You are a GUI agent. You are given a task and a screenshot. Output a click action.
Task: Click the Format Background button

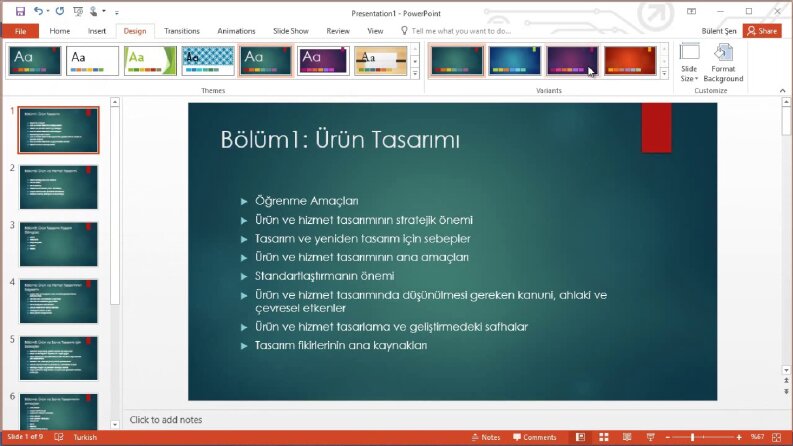723,63
